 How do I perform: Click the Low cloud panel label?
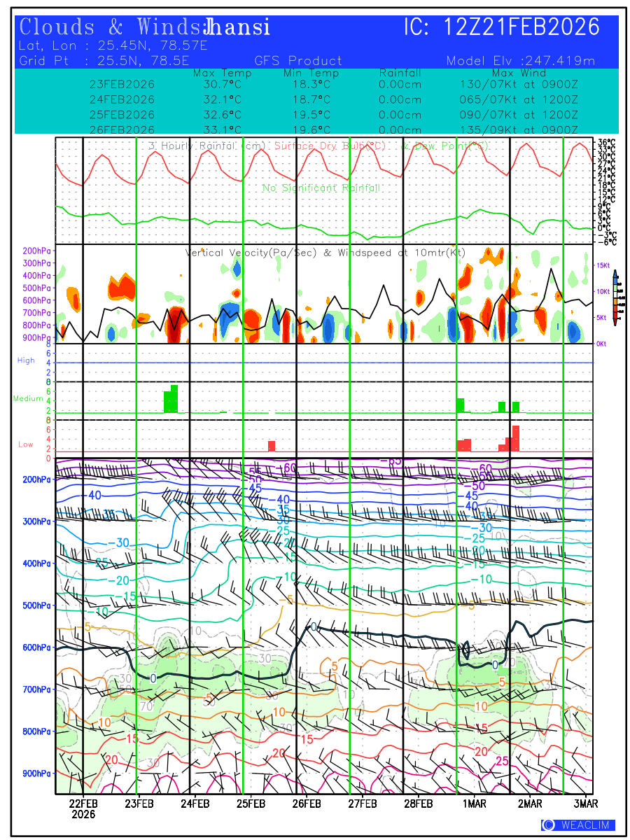26,444
